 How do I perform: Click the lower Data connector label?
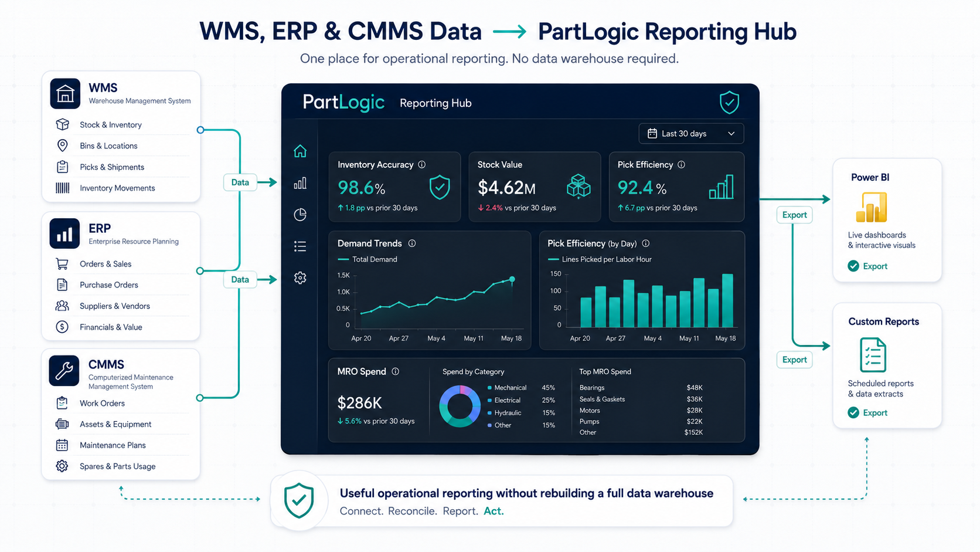click(240, 280)
